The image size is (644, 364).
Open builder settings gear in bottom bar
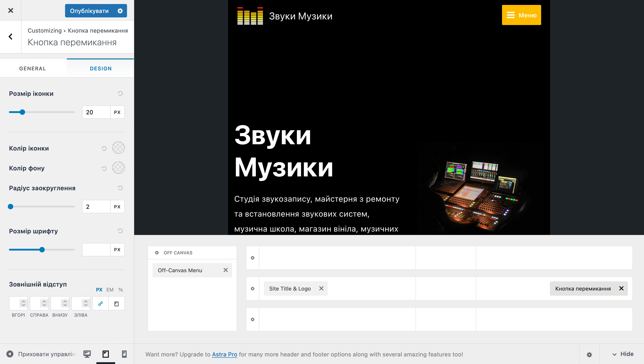click(x=589, y=354)
